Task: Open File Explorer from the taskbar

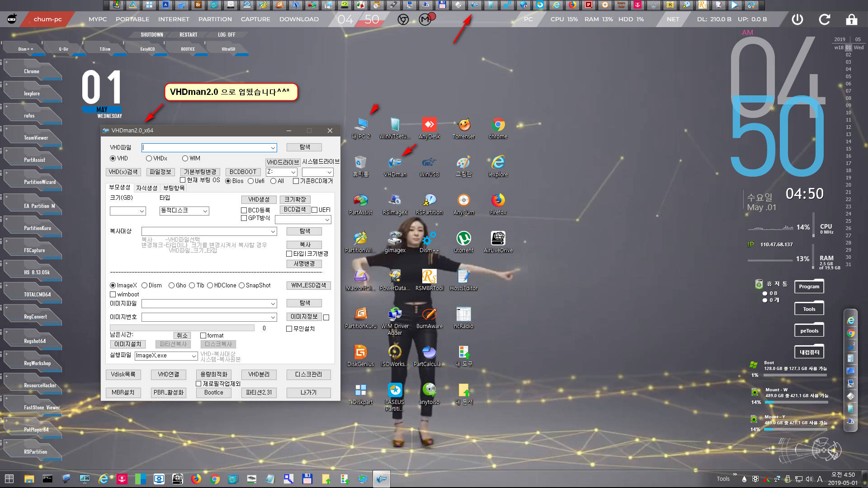Action: [29, 479]
